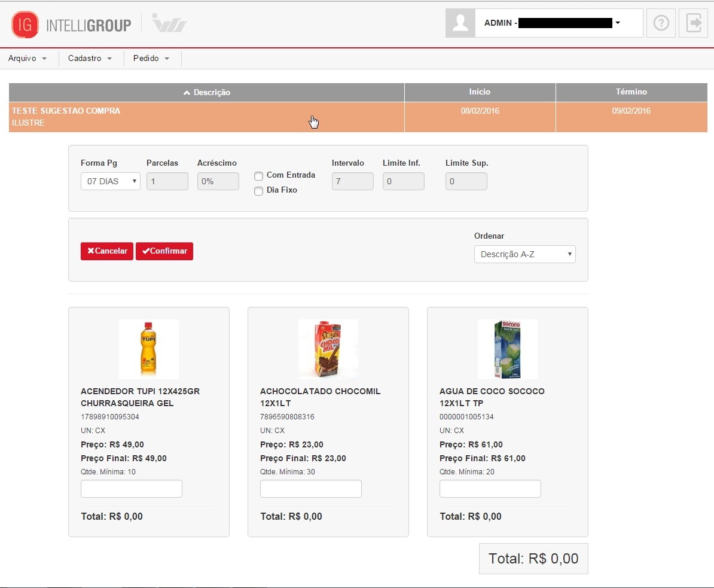Click the IG Intelligroup logo icon
This screenshot has height=588, width=714.
click(25, 25)
